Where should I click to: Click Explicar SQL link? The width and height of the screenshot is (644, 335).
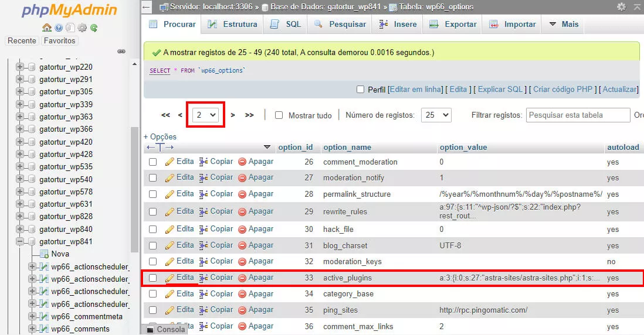coord(500,90)
